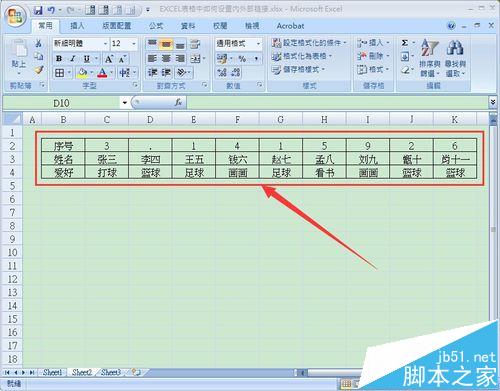The width and height of the screenshot is (500, 391).
Task: Open the 設定格式化的條件 conditional formatting menu
Action: (x=309, y=43)
